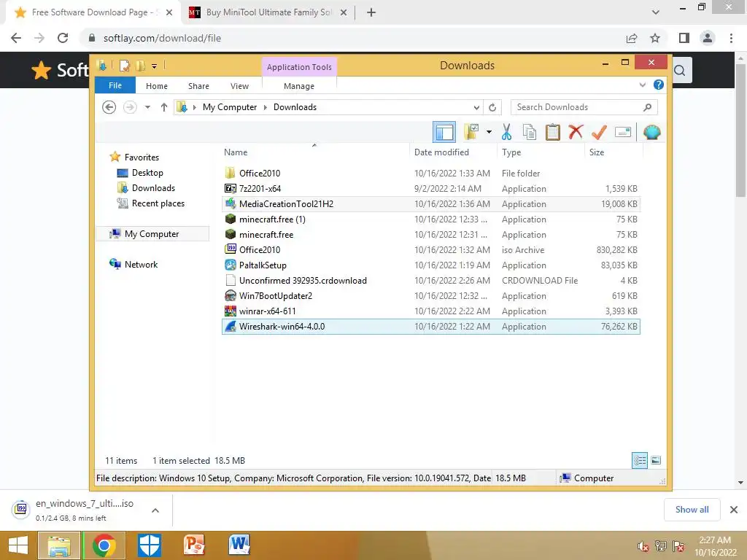Open the Home ribbon tab
This screenshot has height=560, width=747.
157,86
